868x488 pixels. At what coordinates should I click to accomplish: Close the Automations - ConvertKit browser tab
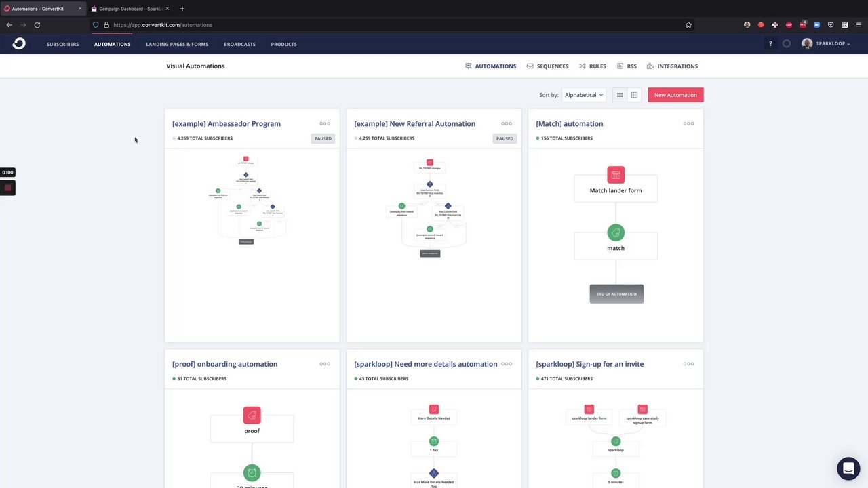pos(79,9)
